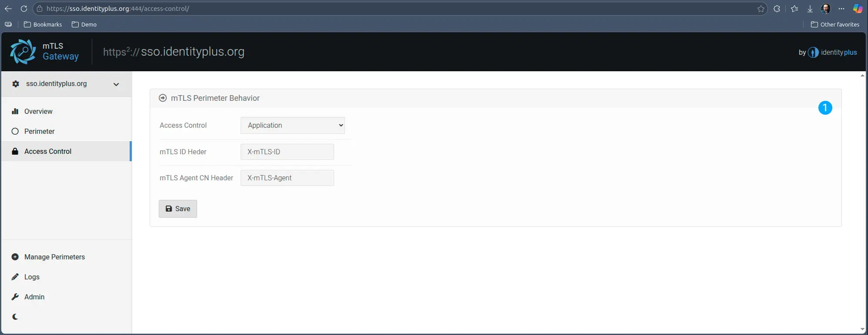Click the Save button
Screen dimensions: 868x335
178,209
